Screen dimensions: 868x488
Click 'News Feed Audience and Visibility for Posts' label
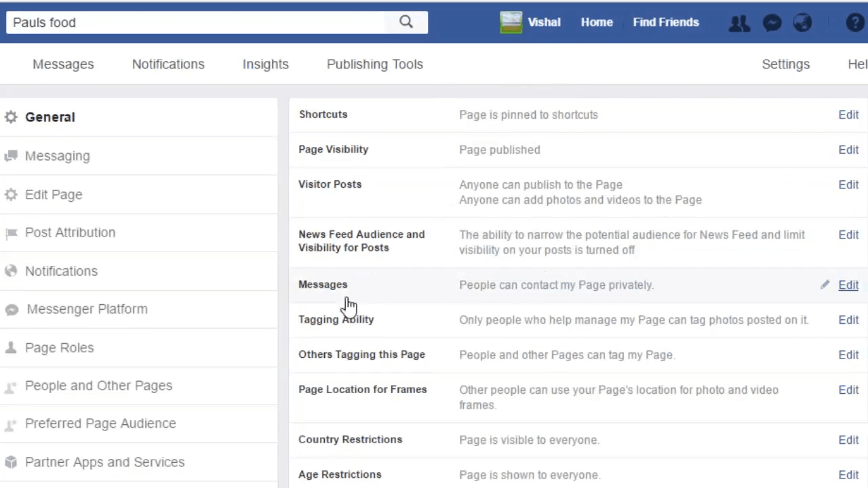pyautogui.click(x=361, y=241)
